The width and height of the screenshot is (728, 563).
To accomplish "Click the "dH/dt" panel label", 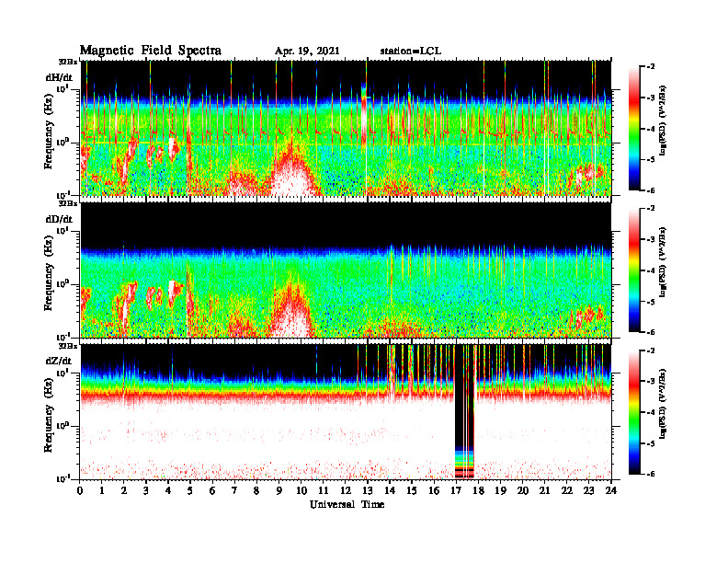I will pyautogui.click(x=59, y=77).
